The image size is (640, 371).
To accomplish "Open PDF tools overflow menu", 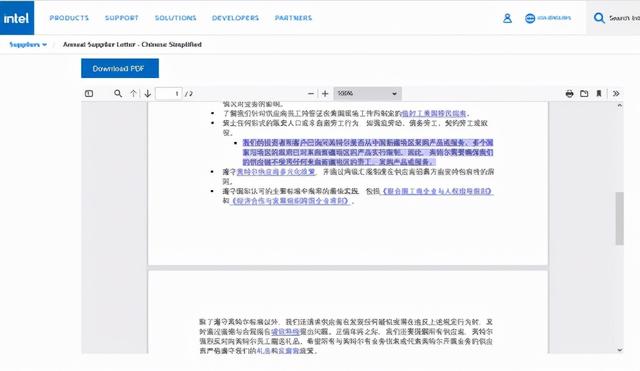I will [x=616, y=93].
